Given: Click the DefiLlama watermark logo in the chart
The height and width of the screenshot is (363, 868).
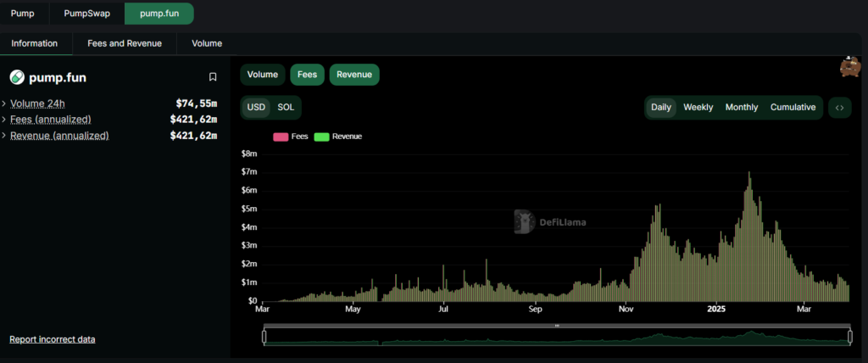Looking at the screenshot, I should (x=524, y=221).
